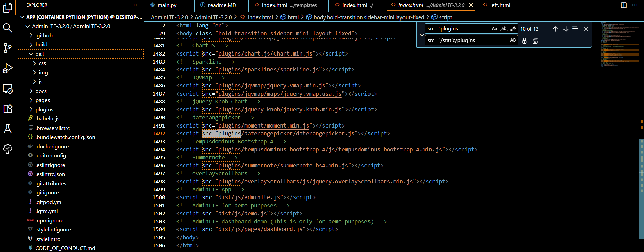This screenshot has height=252, width=644.
Task: Switch to the left.html tab
Action: tap(502, 5)
